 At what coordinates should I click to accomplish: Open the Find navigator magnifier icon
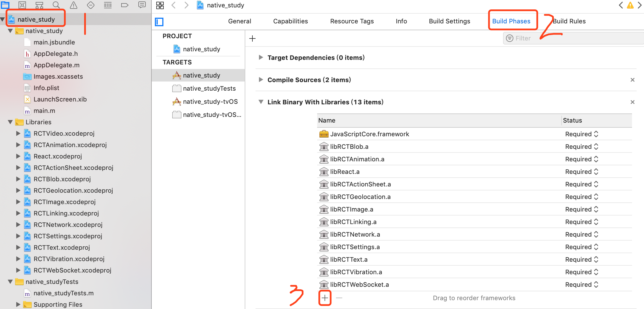tap(56, 5)
